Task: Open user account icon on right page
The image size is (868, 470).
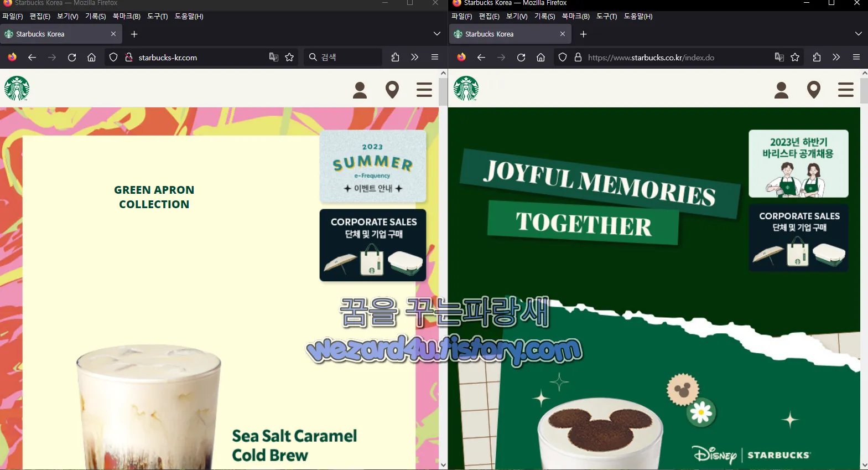Action: (782, 90)
